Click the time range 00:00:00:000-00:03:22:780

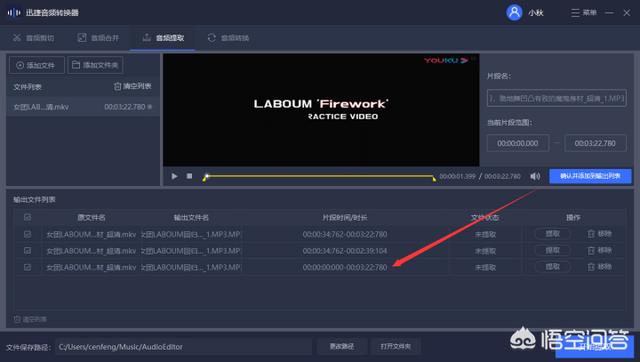(345, 267)
